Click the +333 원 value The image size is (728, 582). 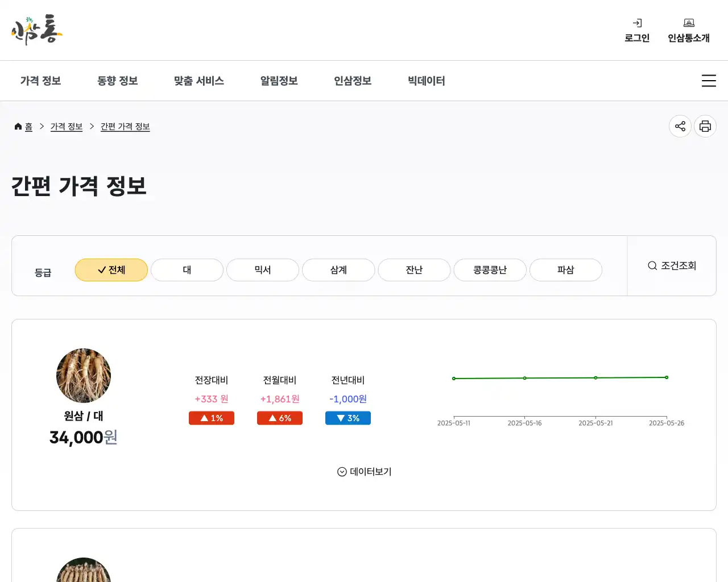click(x=212, y=399)
